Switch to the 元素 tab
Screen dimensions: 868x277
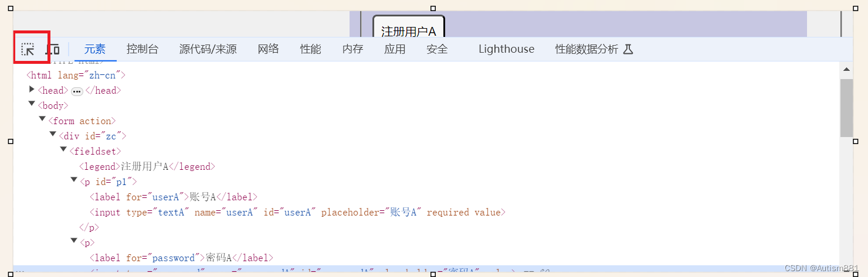pos(95,49)
